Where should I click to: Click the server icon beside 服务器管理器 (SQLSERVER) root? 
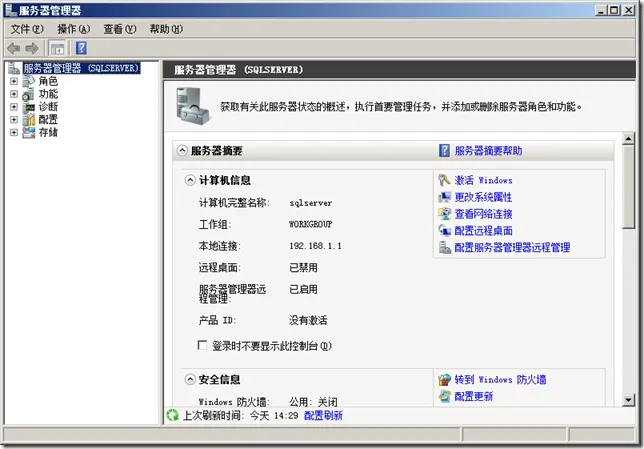[x=14, y=68]
